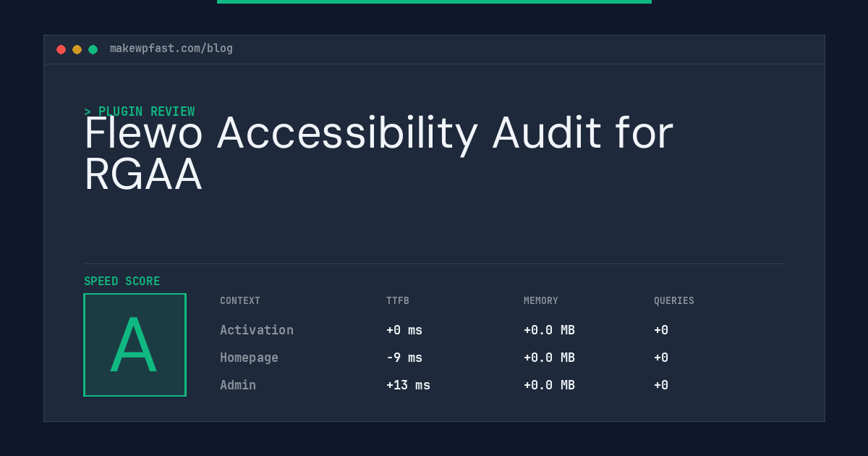Click the Activation queries value

pos(661,330)
